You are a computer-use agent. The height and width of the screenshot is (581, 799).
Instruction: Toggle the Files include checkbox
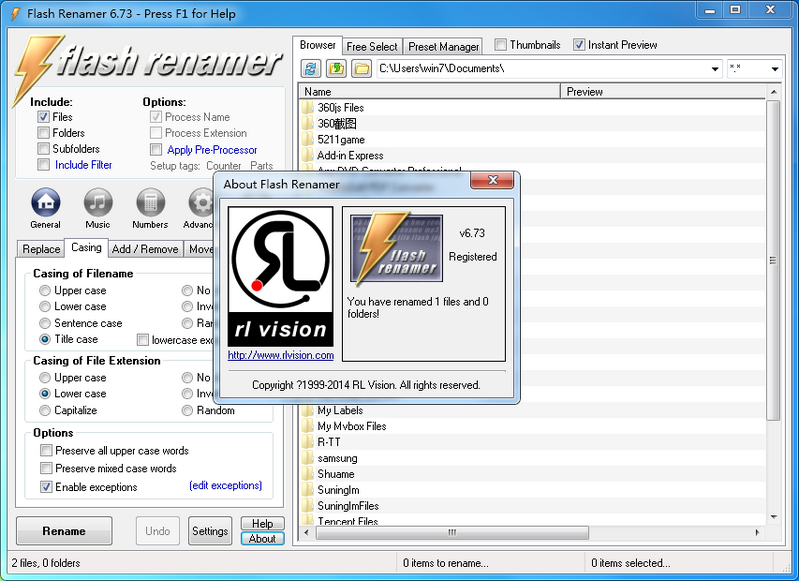tap(43, 117)
